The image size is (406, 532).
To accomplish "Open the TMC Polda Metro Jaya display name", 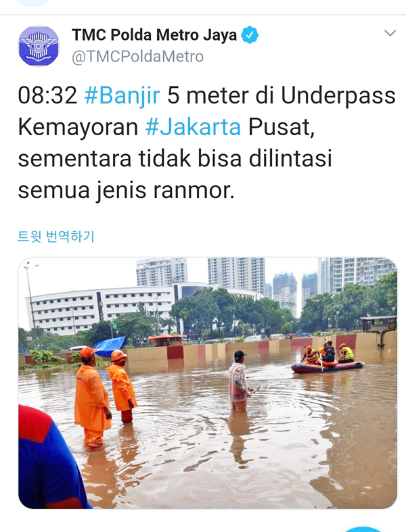I will 154,35.
